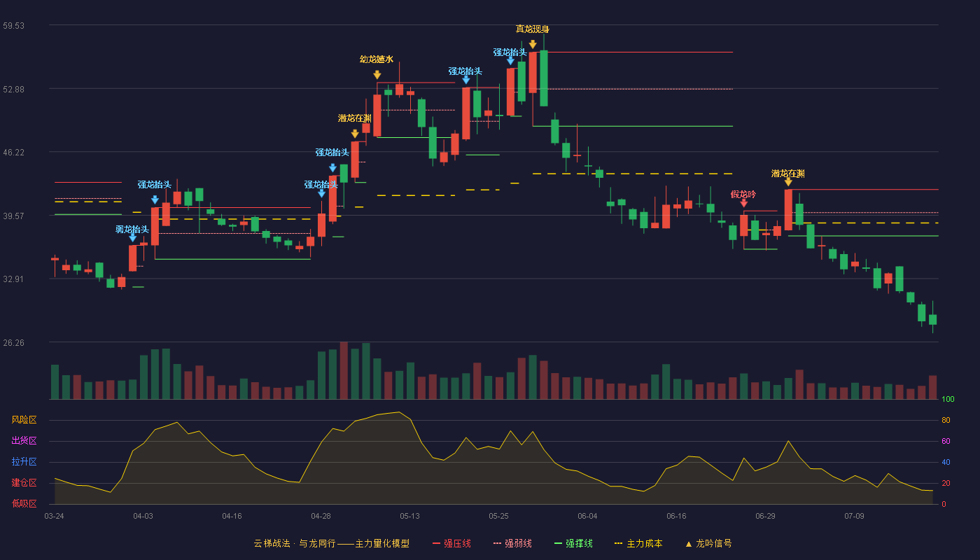980x560 pixels.
Task: Click the 26.26 price axis label
Action: 13,343
